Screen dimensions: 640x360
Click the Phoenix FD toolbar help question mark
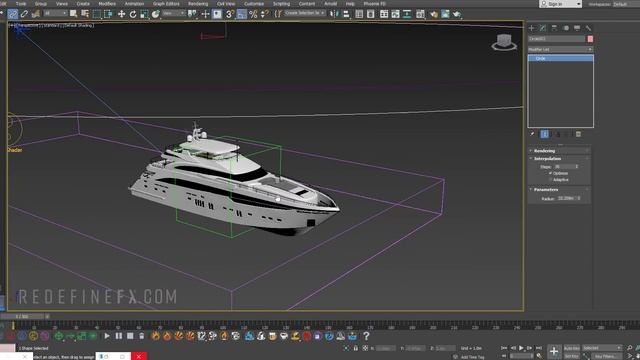coord(366,336)
